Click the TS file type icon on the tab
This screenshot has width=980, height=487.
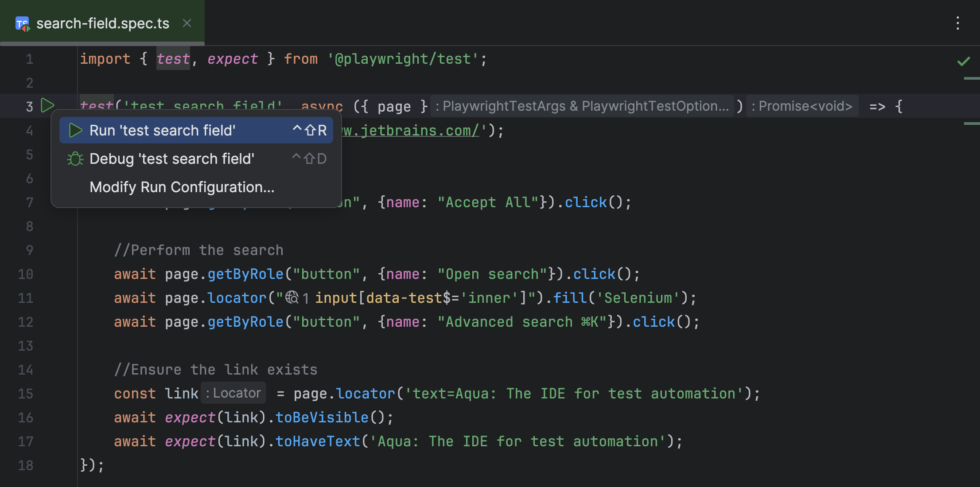tap(23, 23)
